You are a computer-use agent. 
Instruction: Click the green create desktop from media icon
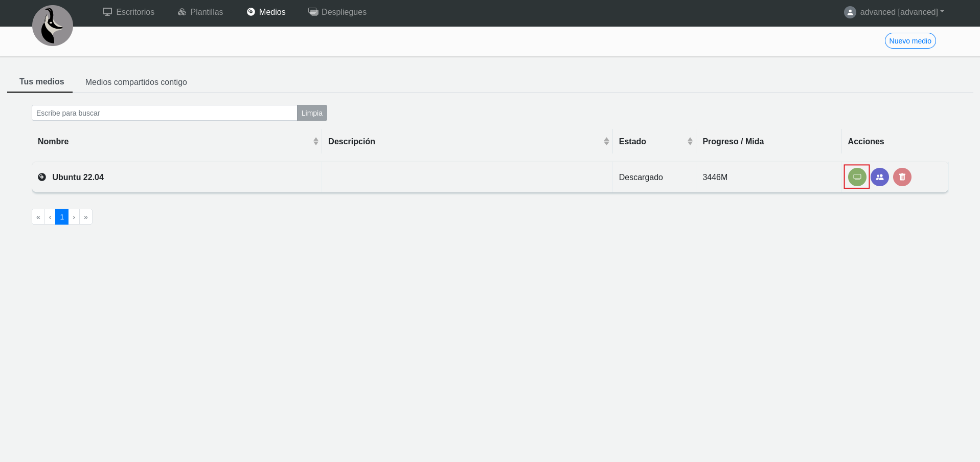[x=857, y=177]
